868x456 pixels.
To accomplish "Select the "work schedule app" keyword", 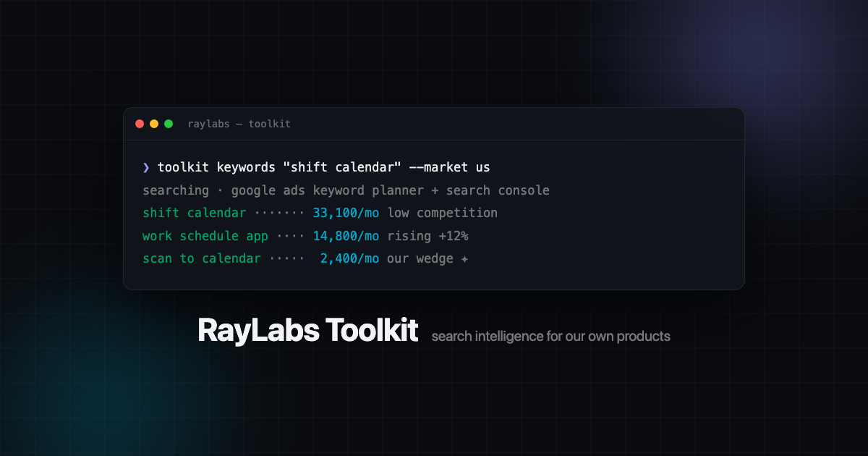I will click(x=205, y=236).
